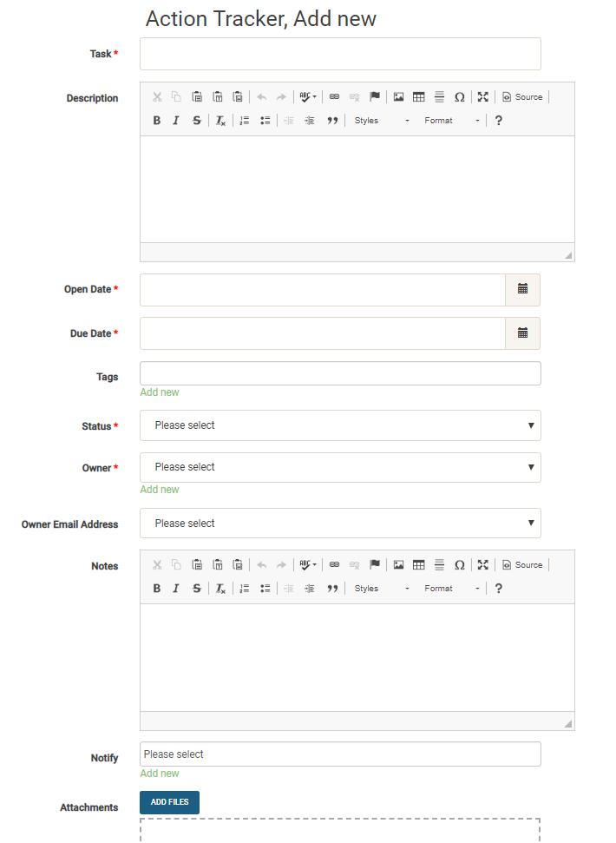
Task: Click Add new link under Owner
Action: pos(160,490)
